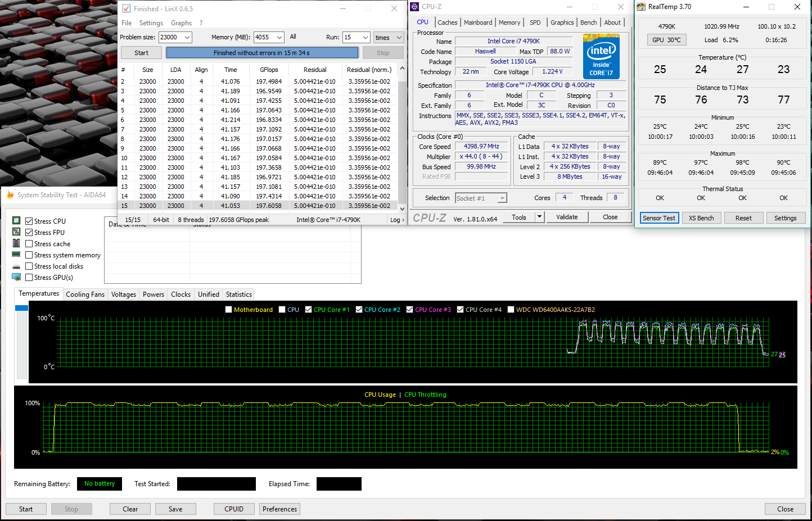Open the Mainboard tab in CPU-Z
Viewport: 812px width, 521px height.
click(x=478, y=22)
